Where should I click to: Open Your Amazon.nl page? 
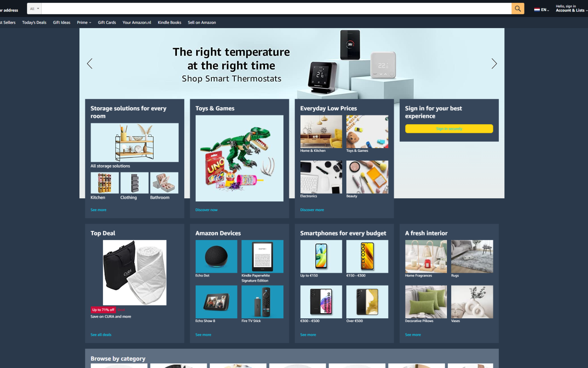pos(137,23)
